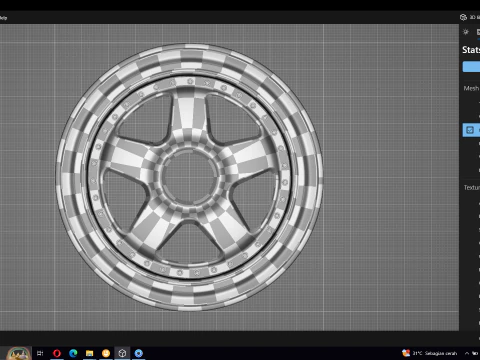
Task: Toggle the highlighted blue checkbox in Stats panel
Action: pos(470,130)
